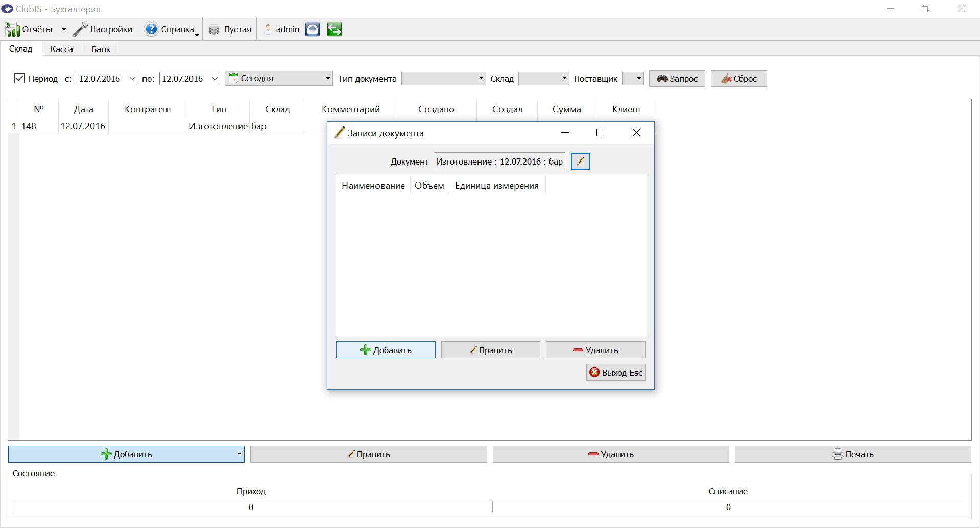The height and width of the screenshot is (528, 980).
Task: Switch to the Касса tab
Action: point(62,49)
